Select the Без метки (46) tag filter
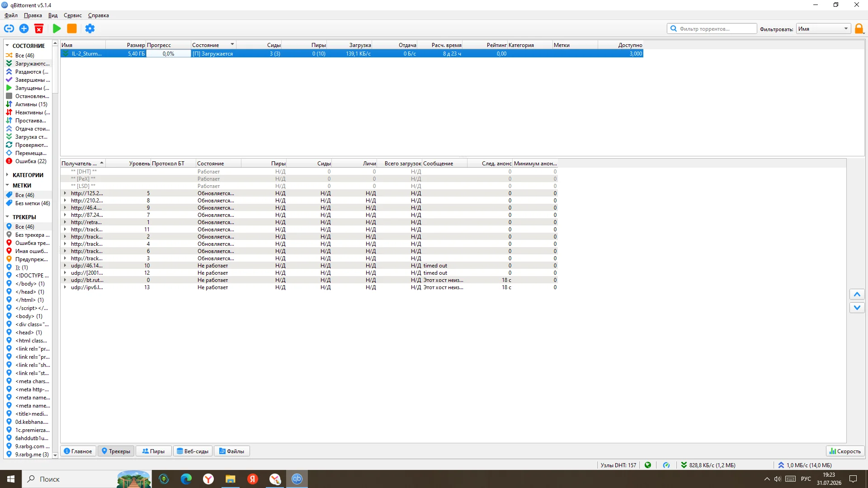Screen dimensions: 868x488 pyautogui.click(x=28, y=203)
